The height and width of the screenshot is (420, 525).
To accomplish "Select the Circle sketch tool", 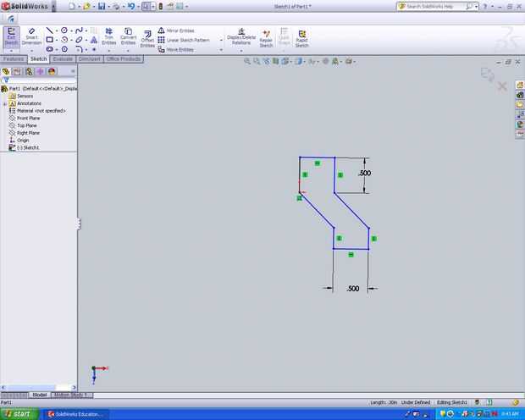I will pyautogui.click(x=64, y=30).
